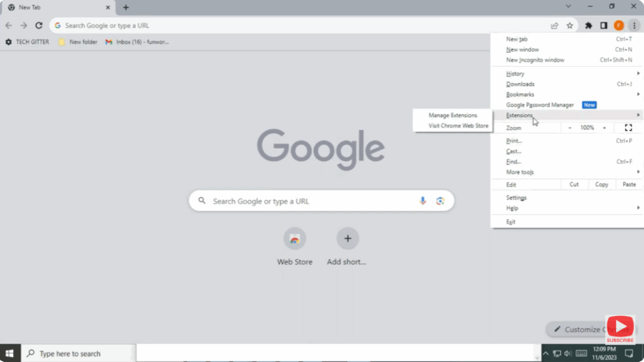The height and width of the screenshot is (362, 644).
Task: Go forward with the forward arrow
Action: [x=24, y=26]
